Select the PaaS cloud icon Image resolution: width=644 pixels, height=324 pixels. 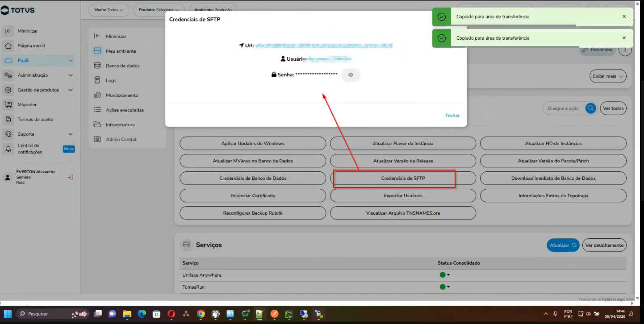(x=8, y=60)
